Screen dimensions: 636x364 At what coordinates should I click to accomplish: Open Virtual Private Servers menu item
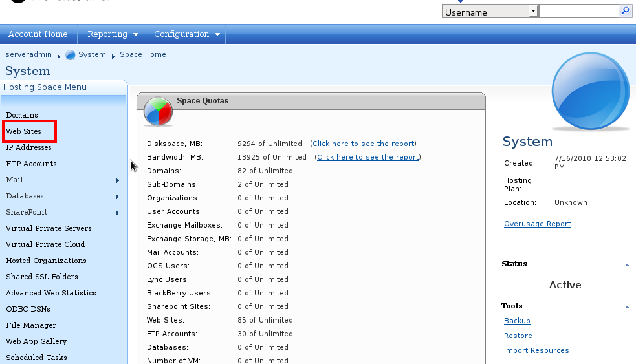point(49,228)
